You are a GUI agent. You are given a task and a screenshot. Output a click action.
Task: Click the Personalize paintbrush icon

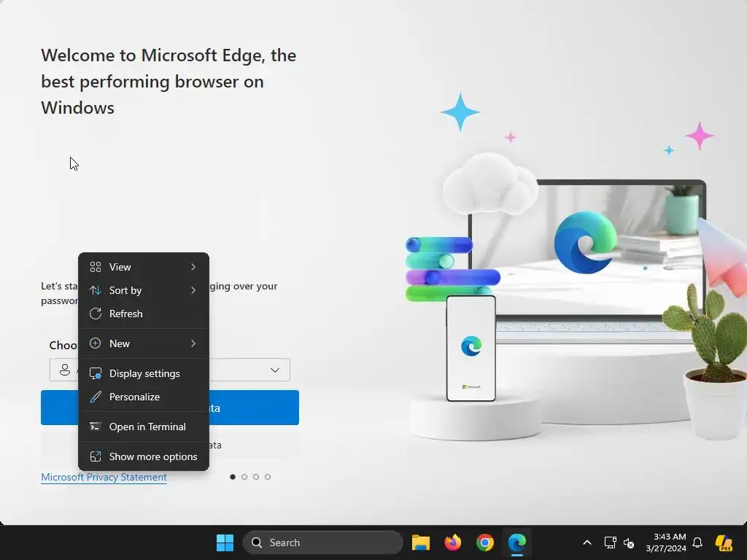[96, 397]
